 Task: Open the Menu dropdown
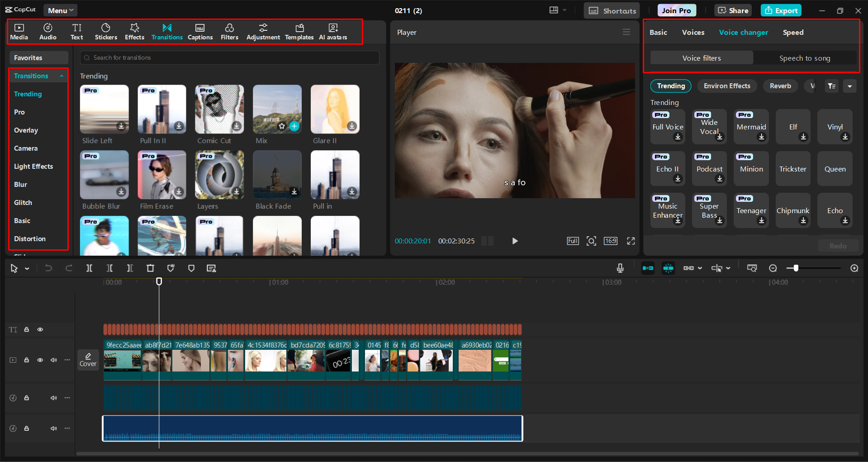click(60, 10)
